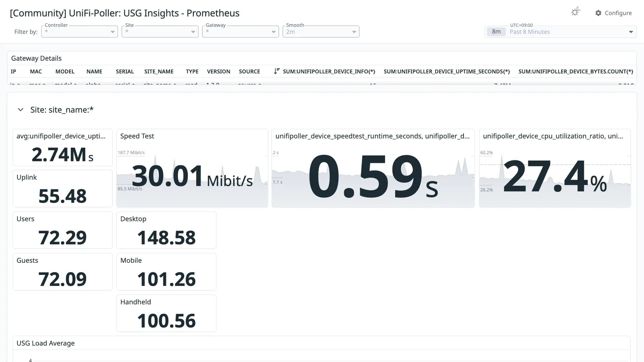Click the Speed Test widget title

(x=137, y=136)
